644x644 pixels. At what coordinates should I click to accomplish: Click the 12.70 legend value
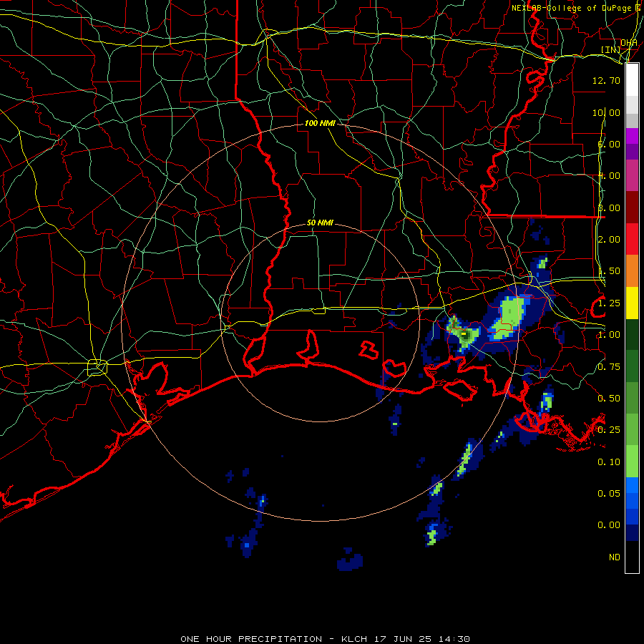[x=606, y=80]
